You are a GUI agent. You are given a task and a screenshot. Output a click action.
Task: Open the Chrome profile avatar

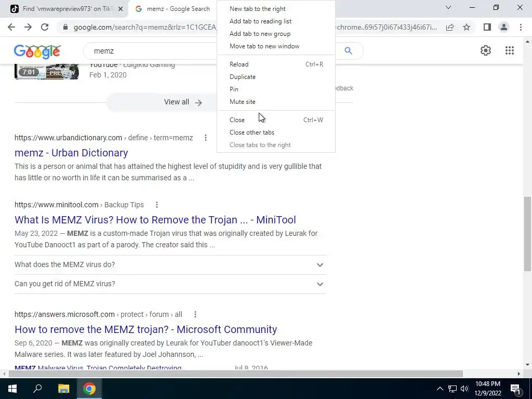[504, 27]
